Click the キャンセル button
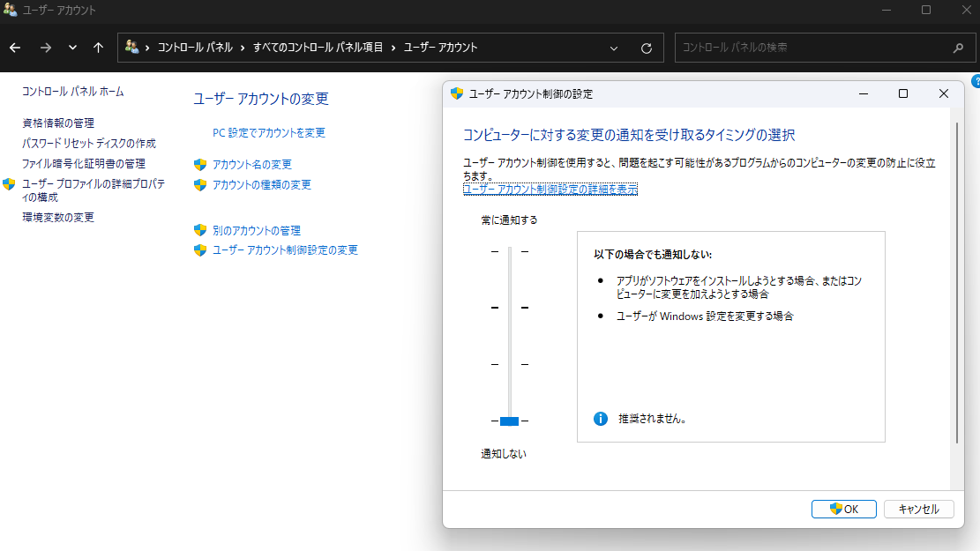This screenshot has height=551, width=980. [918, 509]
